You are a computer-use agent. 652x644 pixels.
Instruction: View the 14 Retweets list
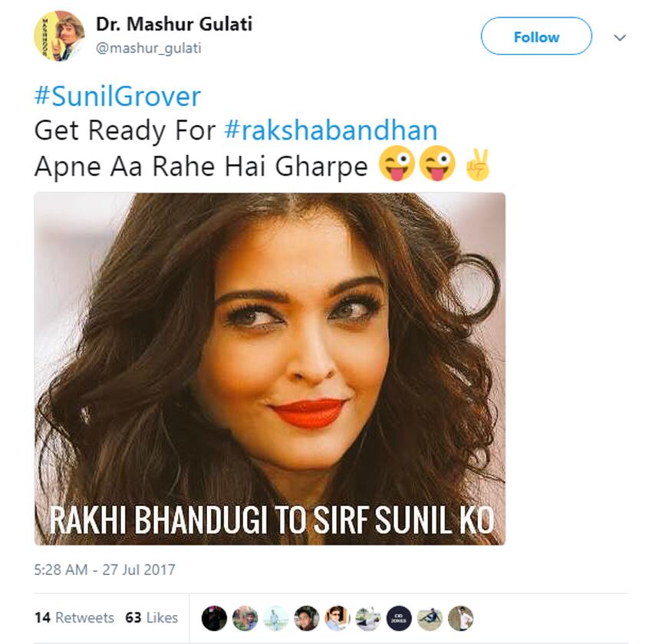(x=74, y=617)
